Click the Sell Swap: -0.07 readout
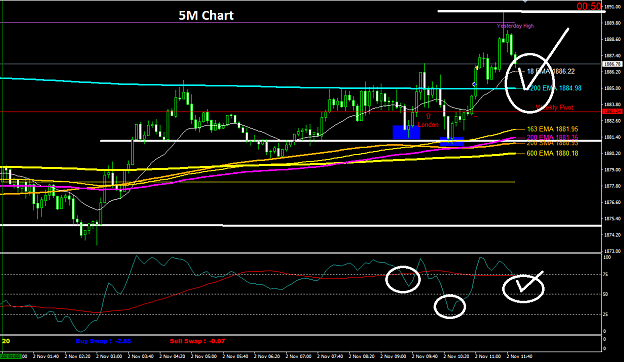Viewport: 625px width, 363px height. tap(197, 341)
